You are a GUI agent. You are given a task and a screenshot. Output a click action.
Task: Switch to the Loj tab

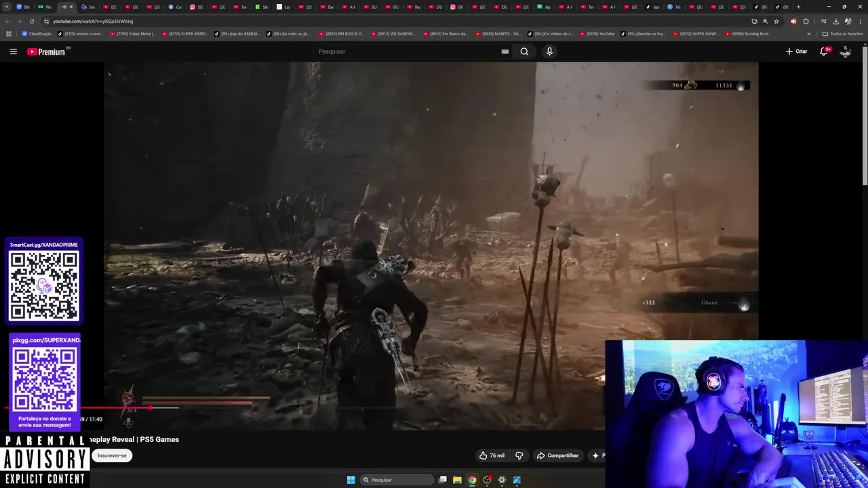283,7
